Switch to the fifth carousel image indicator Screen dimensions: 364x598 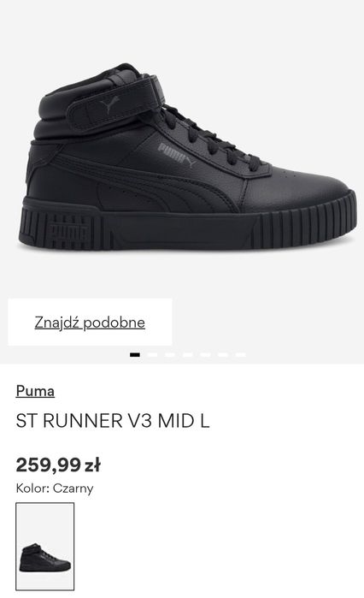click(x=205, y=355)
